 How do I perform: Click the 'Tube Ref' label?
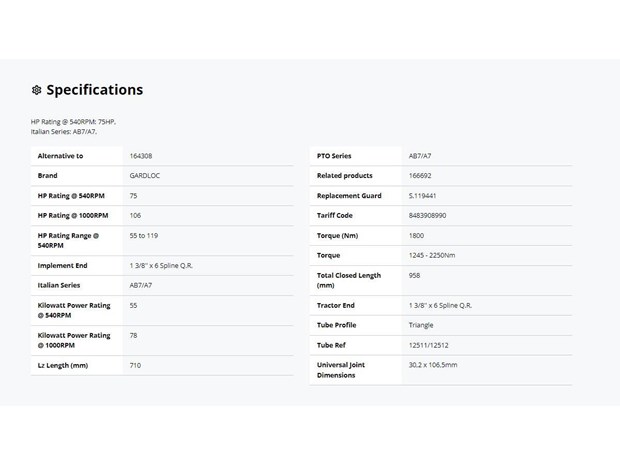[331, 345]
